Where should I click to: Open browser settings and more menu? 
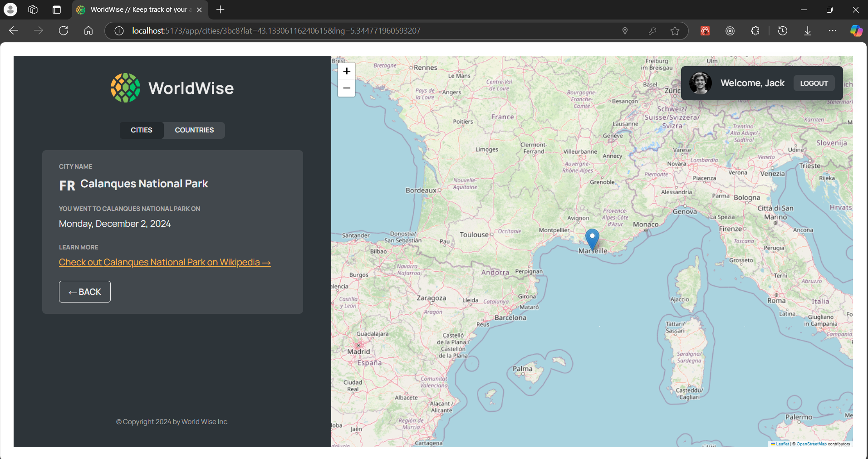(x=833, y=31)
